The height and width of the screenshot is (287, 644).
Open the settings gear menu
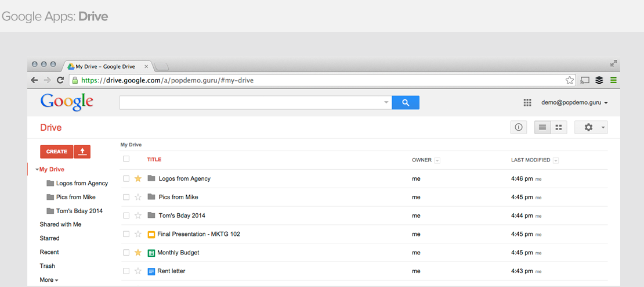(x=591, y=127)
